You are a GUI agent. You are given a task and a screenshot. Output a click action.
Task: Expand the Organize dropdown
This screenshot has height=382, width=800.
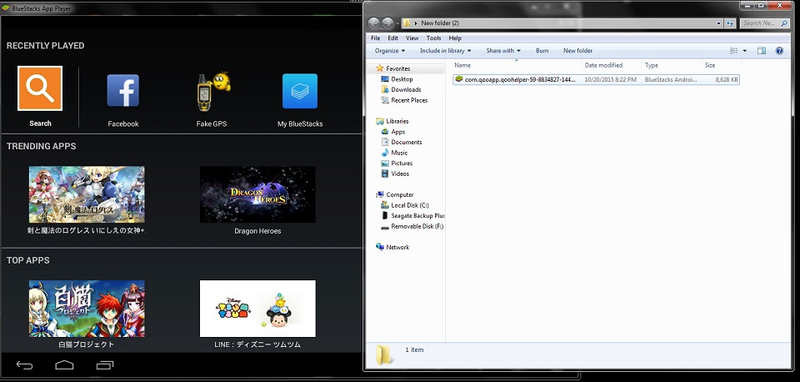click(x=390, y=50)
